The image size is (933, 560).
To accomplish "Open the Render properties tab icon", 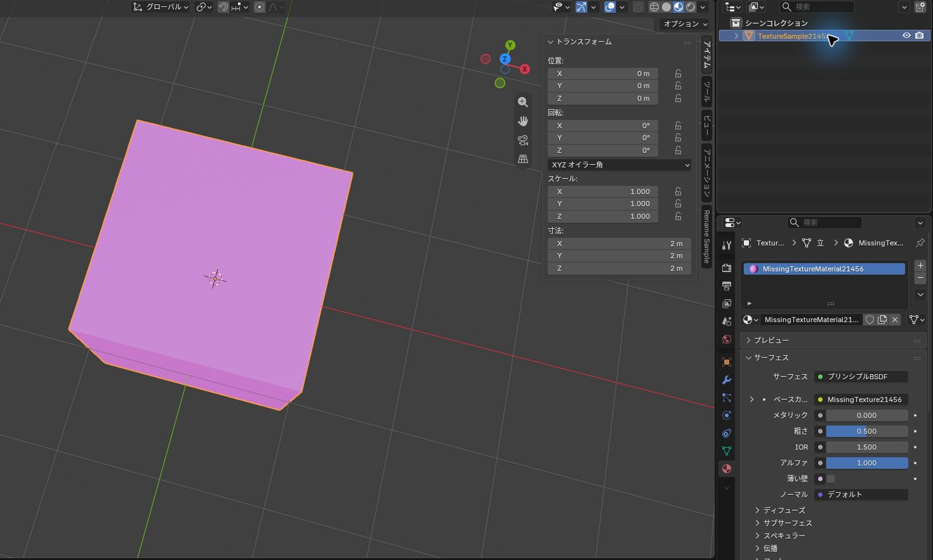I will pos(727,268).
